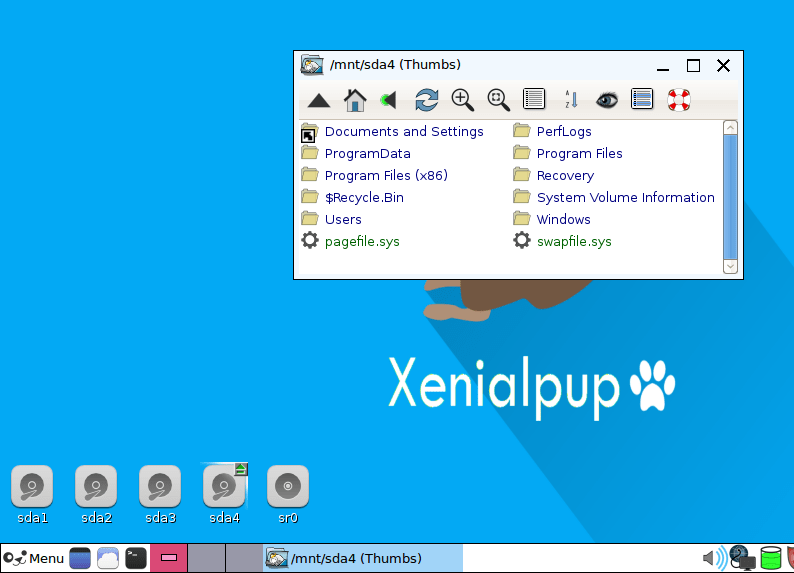Open the volume control tray icon

click(x=714, y=558)
